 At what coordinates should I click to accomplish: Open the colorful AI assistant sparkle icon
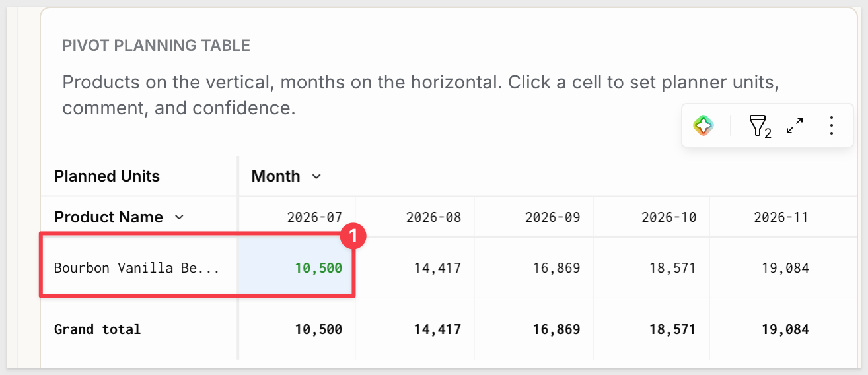pos(704,125)
